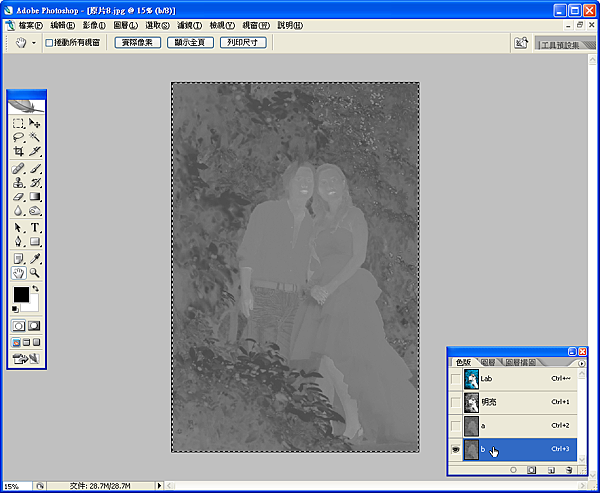Screen dimensions: 600x493
Task: Switch to Quick Mask mode
Action: click(34, 326)
